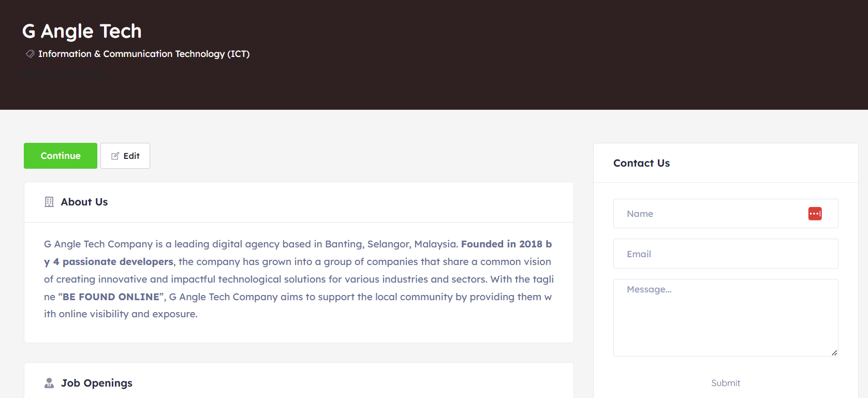
Task: Focus the Email input field
Action: coord(725,254)
